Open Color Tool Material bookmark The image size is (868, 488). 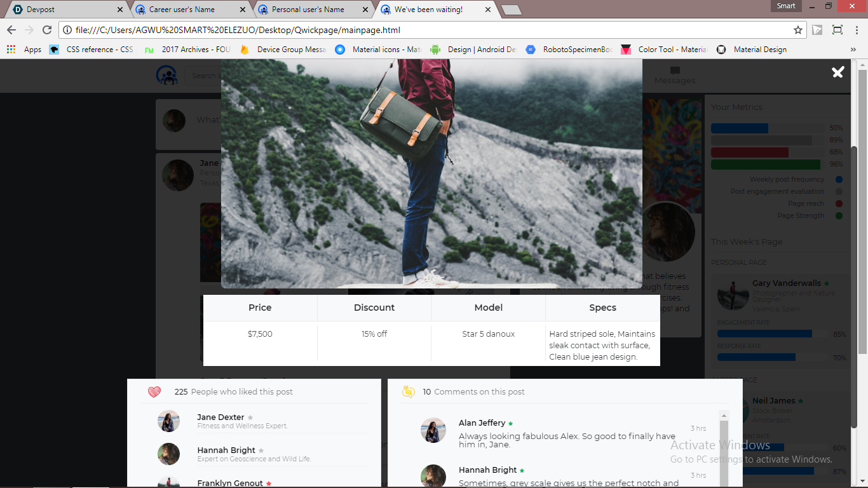[x=665, y=50]
